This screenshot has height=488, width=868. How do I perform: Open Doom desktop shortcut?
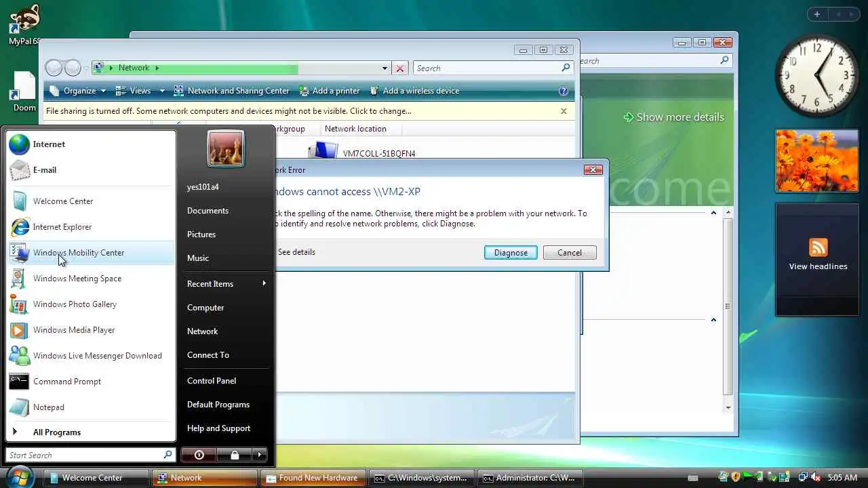tap(24, 91)
